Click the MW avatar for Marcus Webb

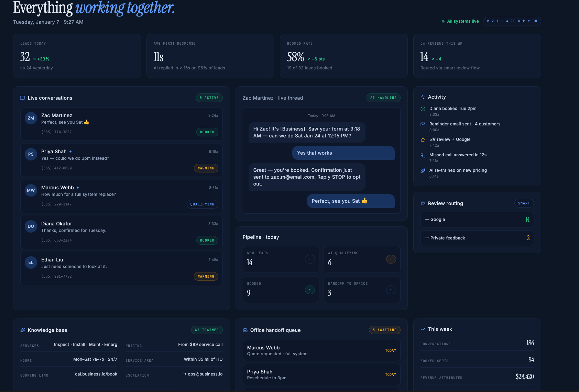point(31,190)
